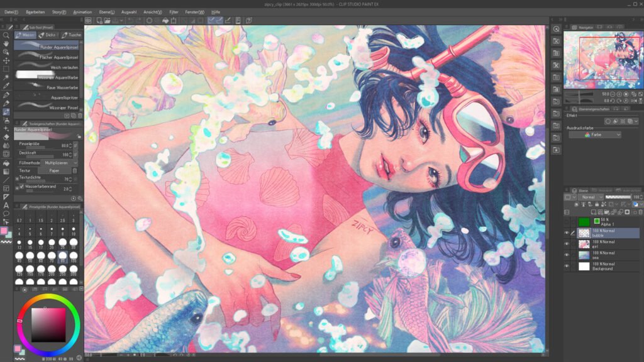Select the Eraser tool

coord(6,137)
